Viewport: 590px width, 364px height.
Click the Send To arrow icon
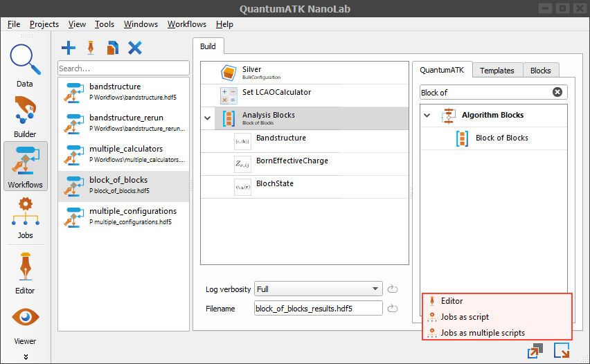point(562,350)
